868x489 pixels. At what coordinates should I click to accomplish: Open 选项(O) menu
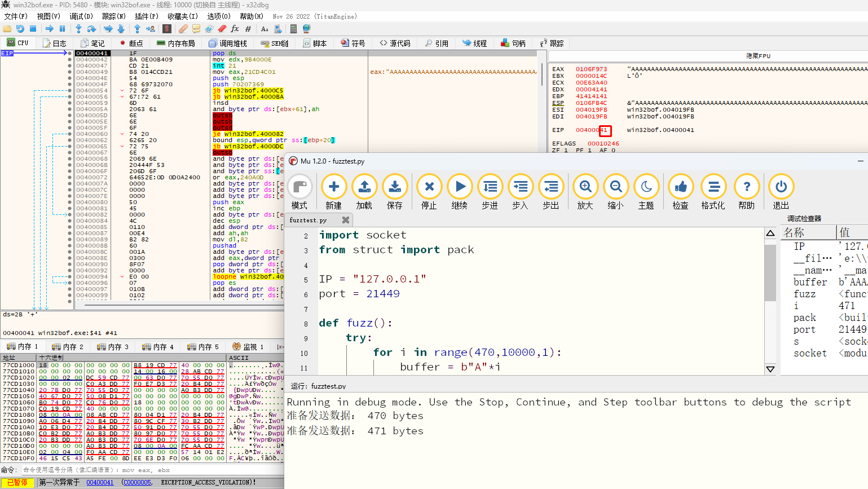[219, 16]
